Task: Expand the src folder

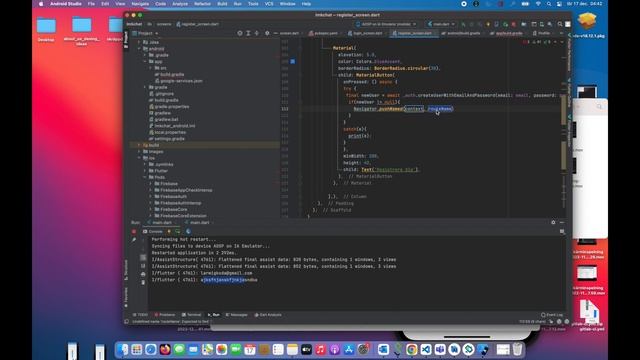Action: click(151, 68)
